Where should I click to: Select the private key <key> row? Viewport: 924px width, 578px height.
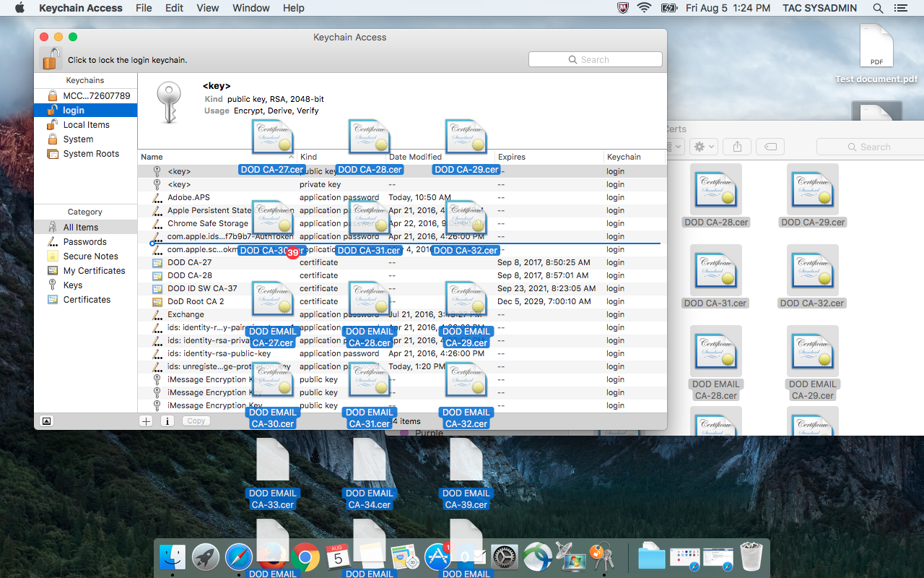(402, 184)
